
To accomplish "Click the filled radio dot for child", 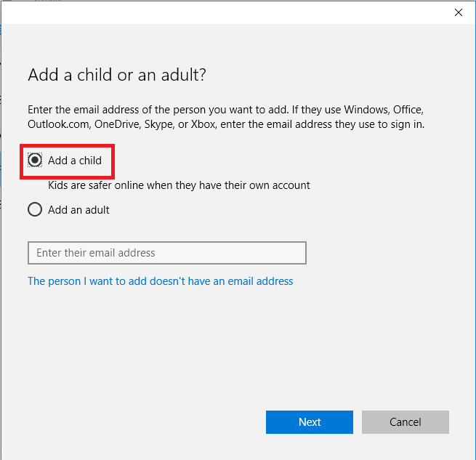I will coord(35,160).
